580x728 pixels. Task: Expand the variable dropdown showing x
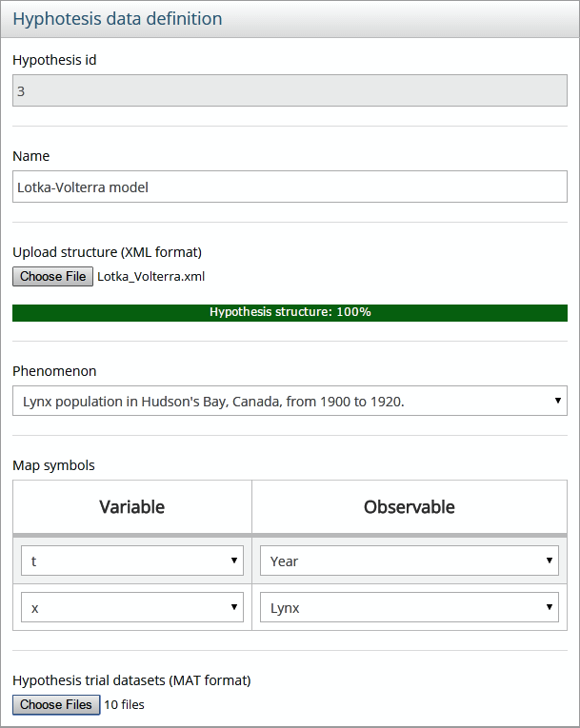132,607
